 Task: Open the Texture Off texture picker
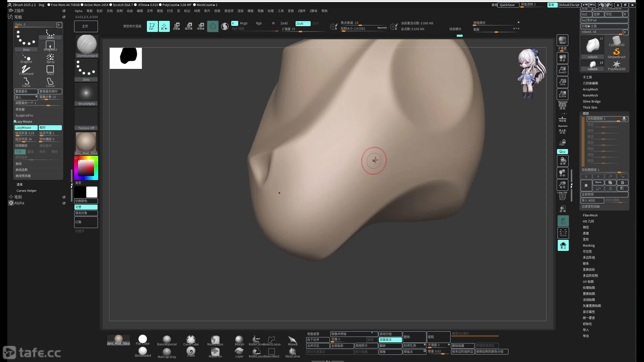tap(86, 119)
